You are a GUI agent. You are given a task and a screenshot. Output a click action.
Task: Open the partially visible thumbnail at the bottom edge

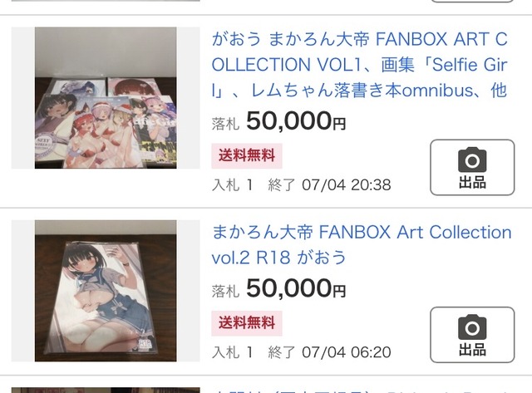tap(106, 391)
